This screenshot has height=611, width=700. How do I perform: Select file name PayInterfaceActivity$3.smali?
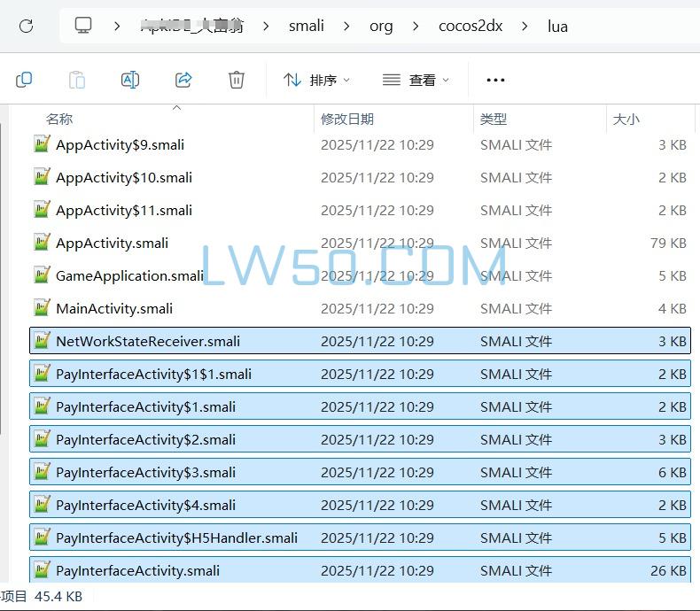point(145,473)
